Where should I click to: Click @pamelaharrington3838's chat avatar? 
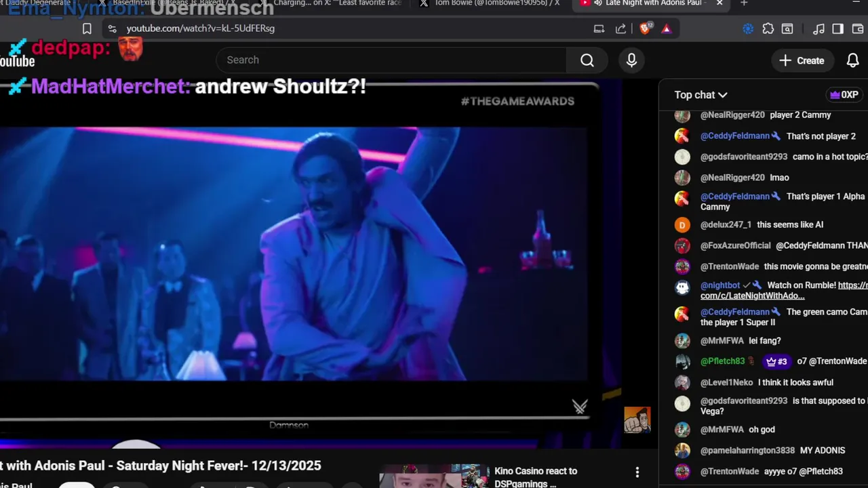(x=682, y=451)
